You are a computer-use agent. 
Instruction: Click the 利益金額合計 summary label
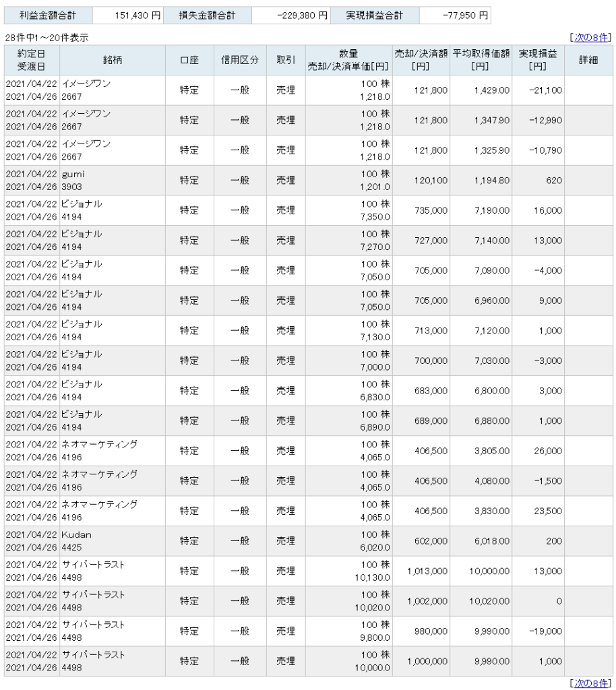click(x=48, y=15)
